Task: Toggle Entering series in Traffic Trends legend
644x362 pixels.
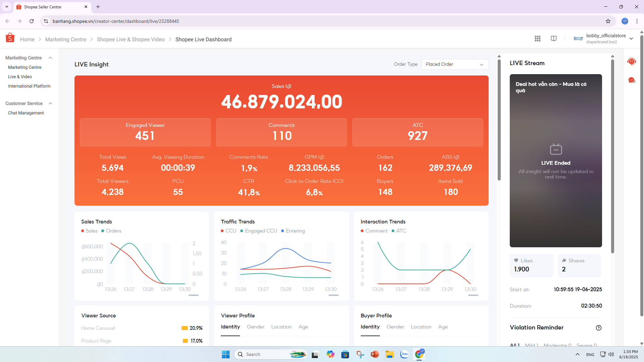Action: click(x=293, y=231)
